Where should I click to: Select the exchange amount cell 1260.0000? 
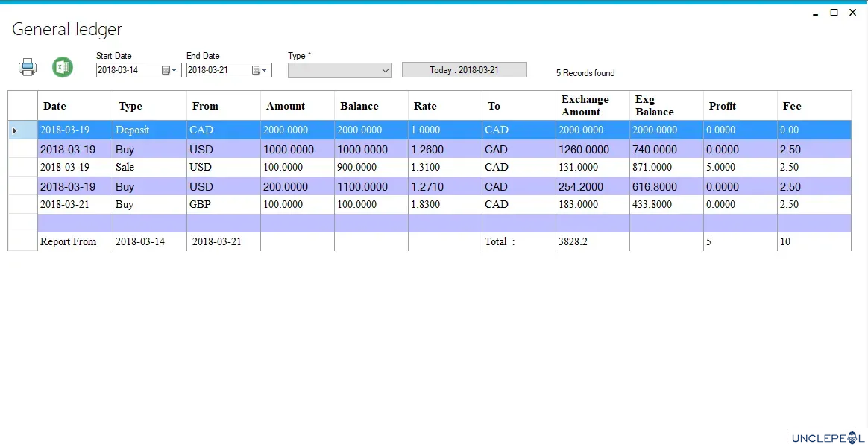click(593, 149)
